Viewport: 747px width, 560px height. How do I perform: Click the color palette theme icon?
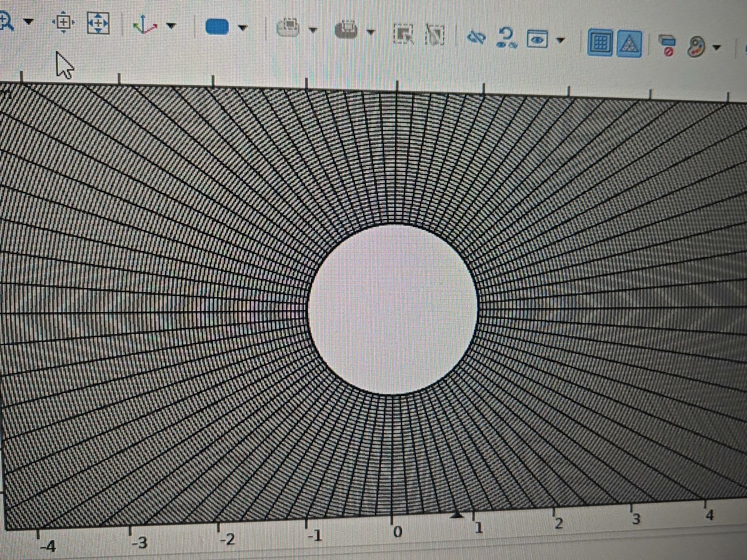pyautogui.click(x=697, y=47)
